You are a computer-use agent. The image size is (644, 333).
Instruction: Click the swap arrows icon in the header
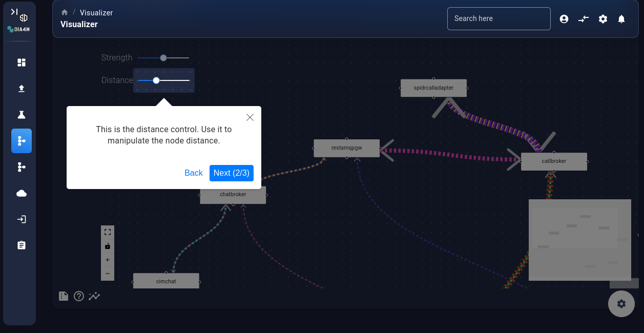coord(584,19)
